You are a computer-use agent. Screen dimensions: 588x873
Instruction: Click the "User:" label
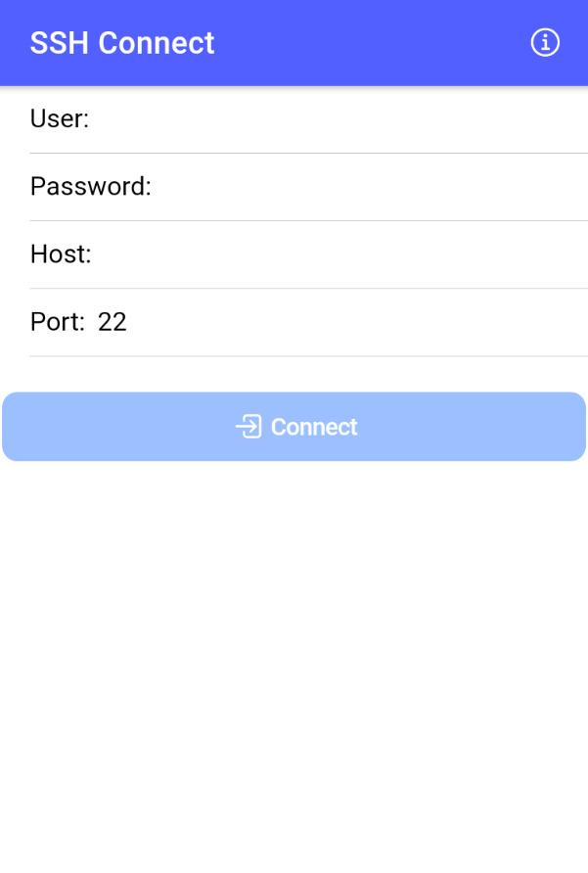point(60,118)
